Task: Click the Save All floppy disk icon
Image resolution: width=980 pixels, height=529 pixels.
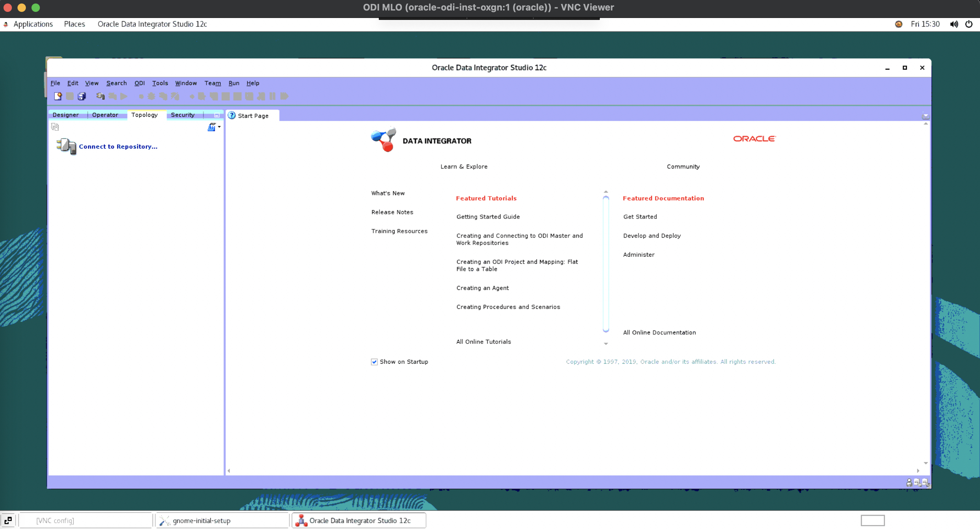Action: (82, 96)
